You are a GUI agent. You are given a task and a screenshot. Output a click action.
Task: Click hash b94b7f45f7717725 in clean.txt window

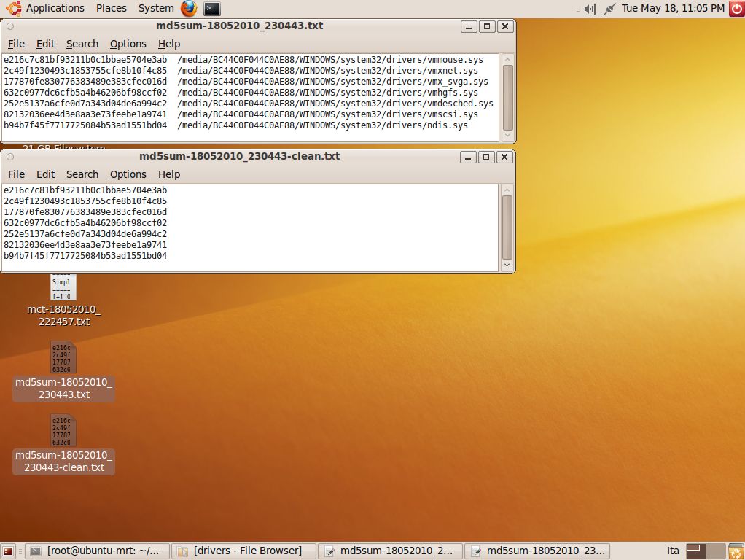(85, 256)
